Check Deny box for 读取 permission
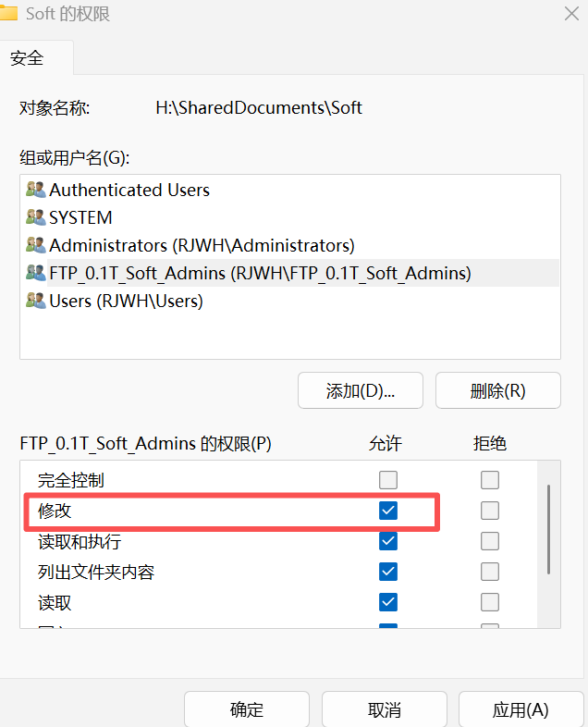The height and width of the screenshot is (727, 588). pyautogui.click(x=490, y=602)
